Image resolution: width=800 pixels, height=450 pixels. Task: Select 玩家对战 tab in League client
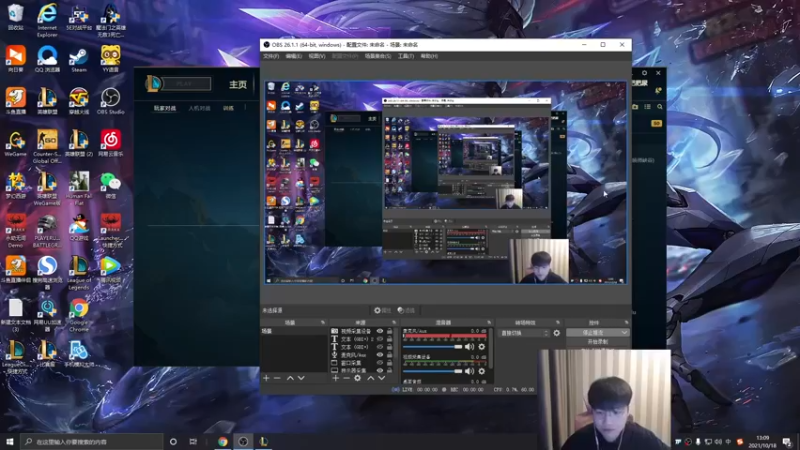pos(165,108)
